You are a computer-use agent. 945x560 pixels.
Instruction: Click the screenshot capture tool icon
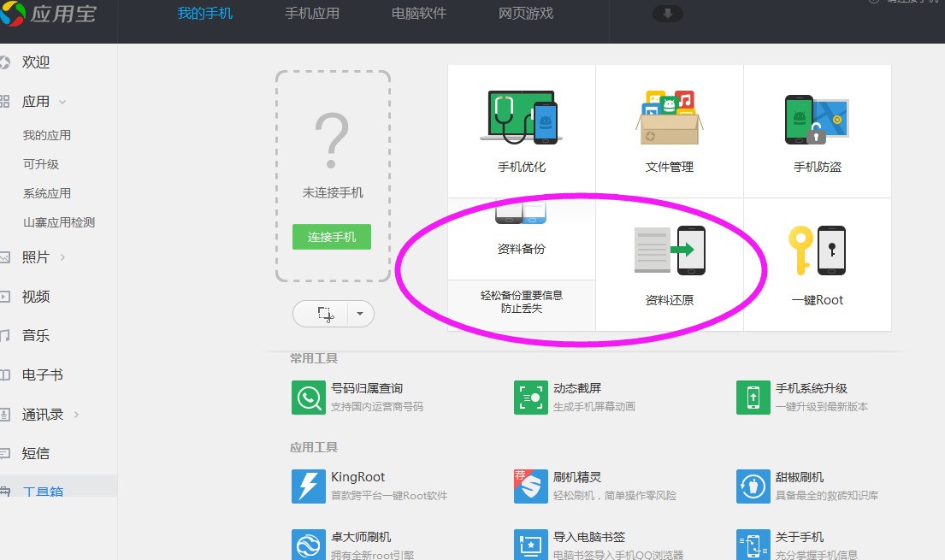[x=326, y=314]
